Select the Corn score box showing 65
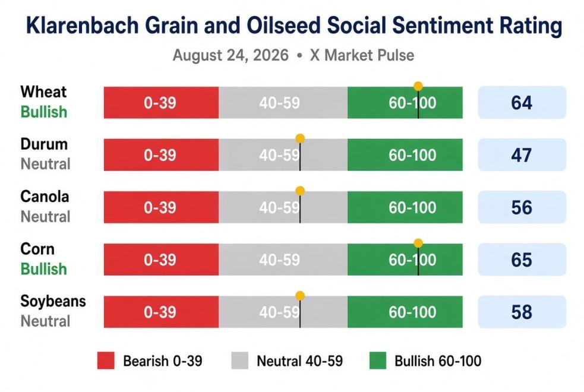 tap(522, 260)
